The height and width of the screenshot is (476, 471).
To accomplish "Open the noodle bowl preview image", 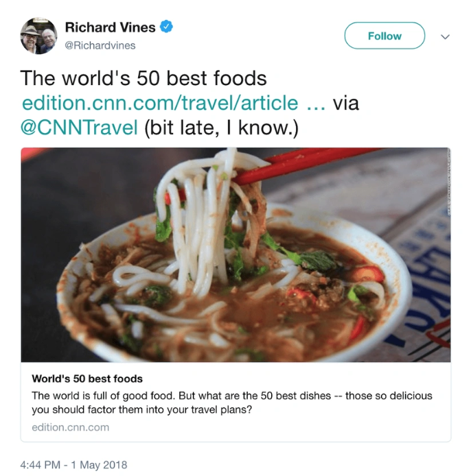I will (235, 254).
